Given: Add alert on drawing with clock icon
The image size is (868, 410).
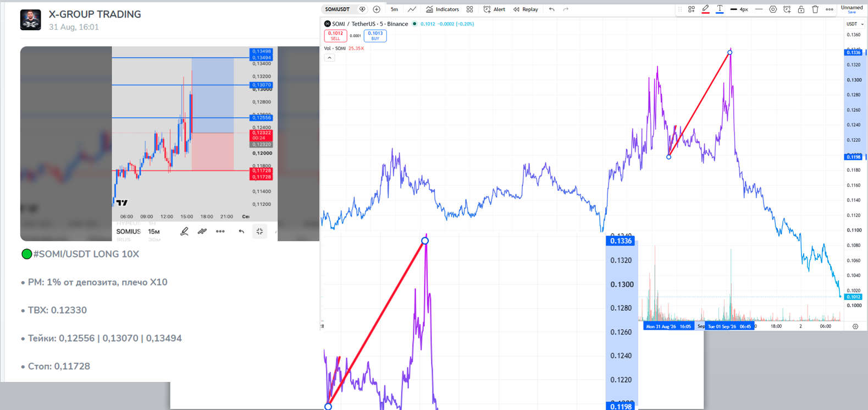Looking at the screenshot, I should pyautogui.click(x=787, y=9).
